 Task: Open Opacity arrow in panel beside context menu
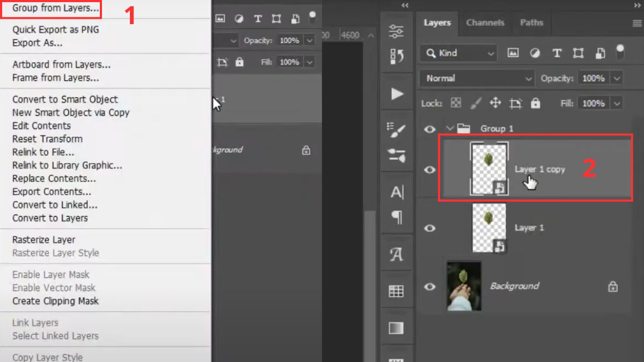point(309,41)
